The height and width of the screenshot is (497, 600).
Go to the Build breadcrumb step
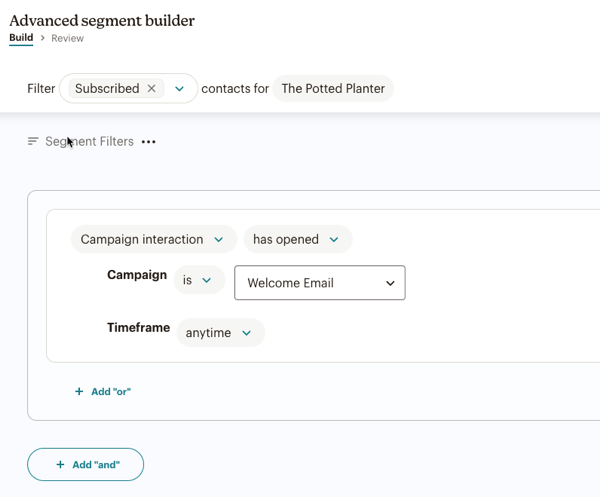21,38
